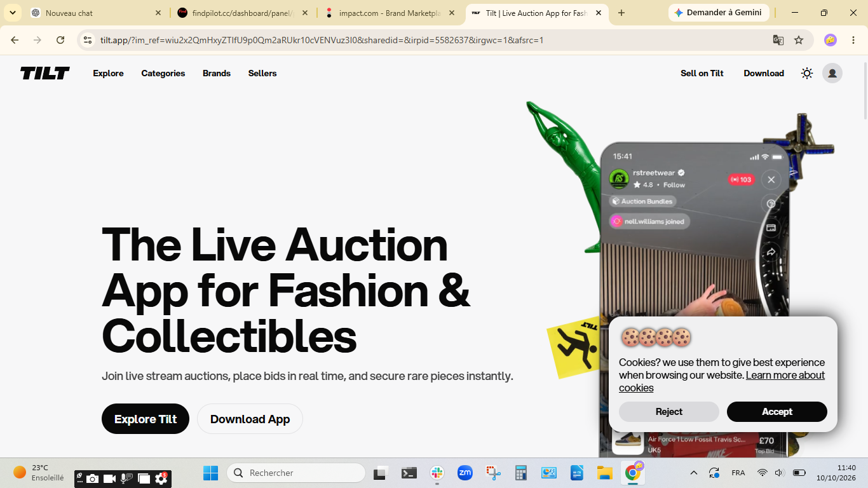This screenshot has height=488, width=868.
Task: Bookmark this page with the star icon
Action: pos(799,40)
